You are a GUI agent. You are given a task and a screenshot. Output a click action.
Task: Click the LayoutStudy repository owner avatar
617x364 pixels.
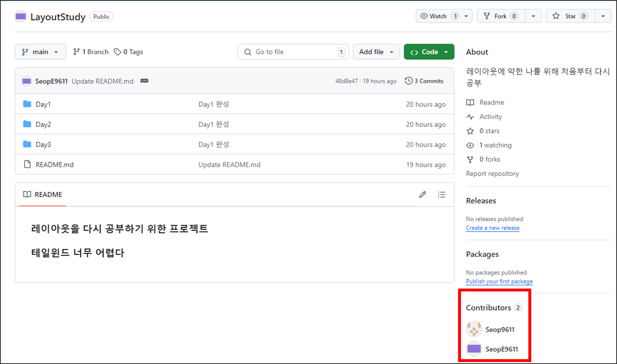21,16
